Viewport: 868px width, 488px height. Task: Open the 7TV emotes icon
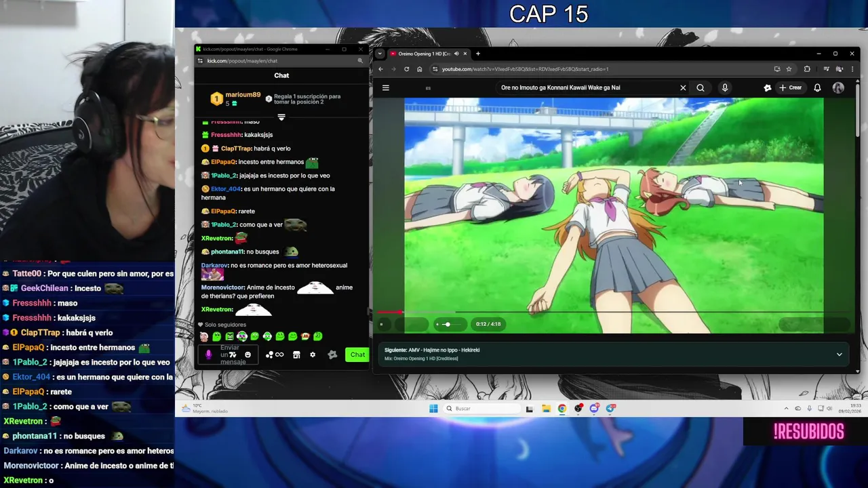click(x=233, y=354)
